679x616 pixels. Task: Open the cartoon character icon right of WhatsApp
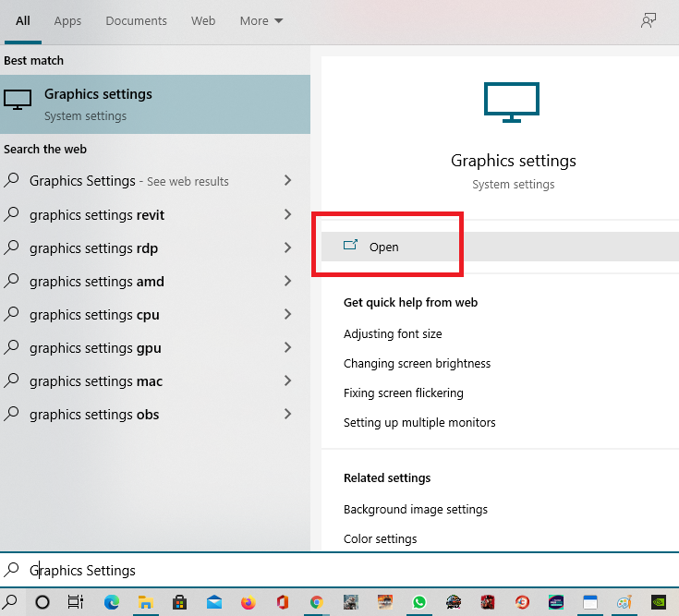454,602
